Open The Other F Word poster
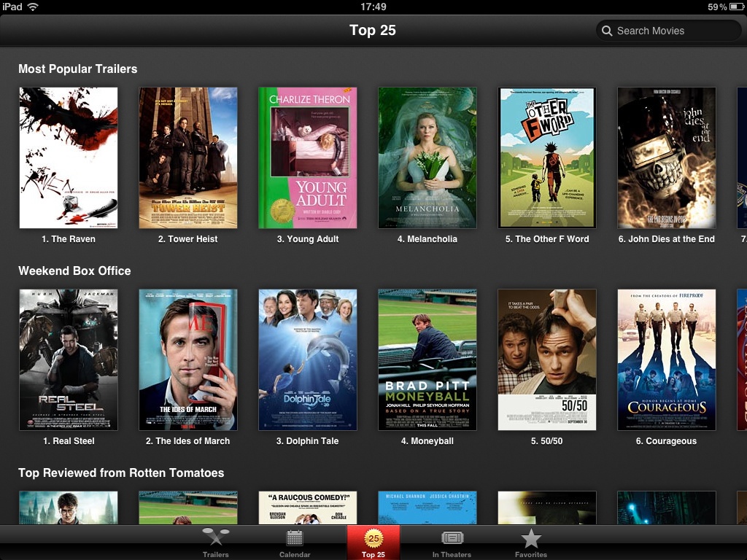The width and height of the screenshot is (747, 560). tap(547, 157)
